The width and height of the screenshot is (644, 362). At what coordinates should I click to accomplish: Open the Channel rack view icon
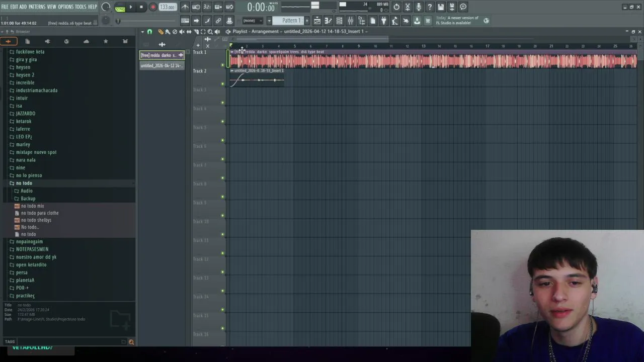click(x=339, y=21)
